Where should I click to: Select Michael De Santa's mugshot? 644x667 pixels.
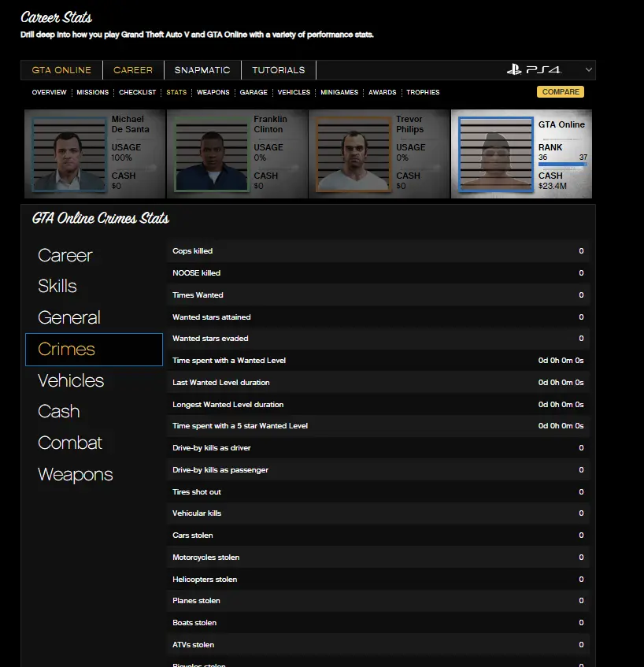68,154
